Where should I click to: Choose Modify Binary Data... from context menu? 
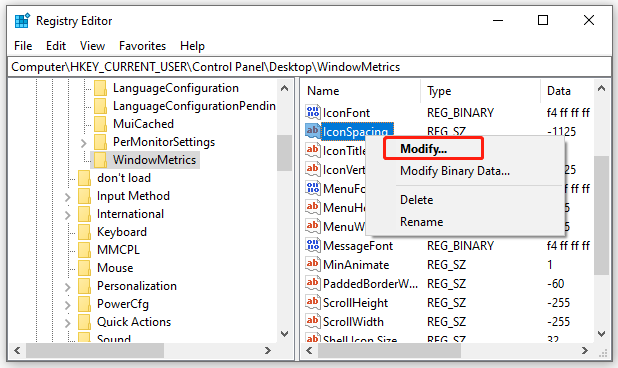(x=455, y=171)
